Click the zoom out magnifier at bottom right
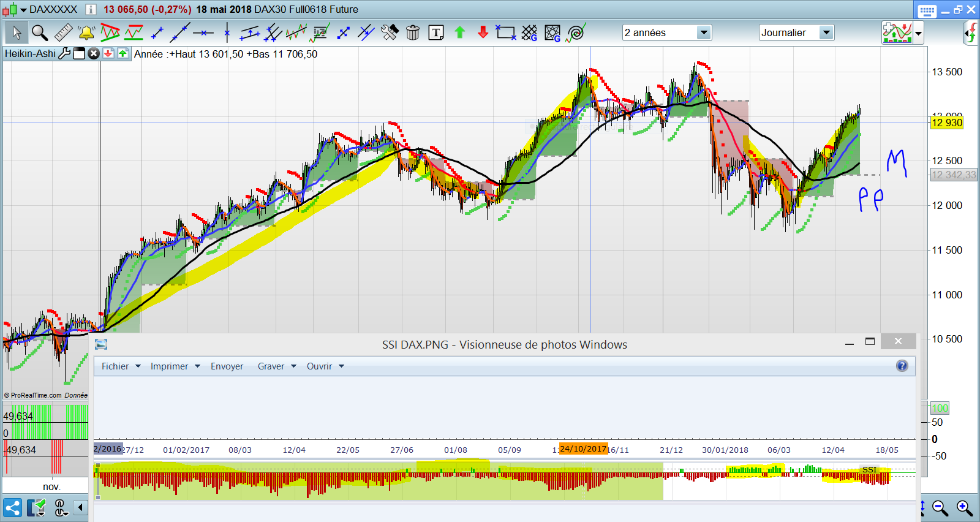The image size is (980, 522). [940, 508]
